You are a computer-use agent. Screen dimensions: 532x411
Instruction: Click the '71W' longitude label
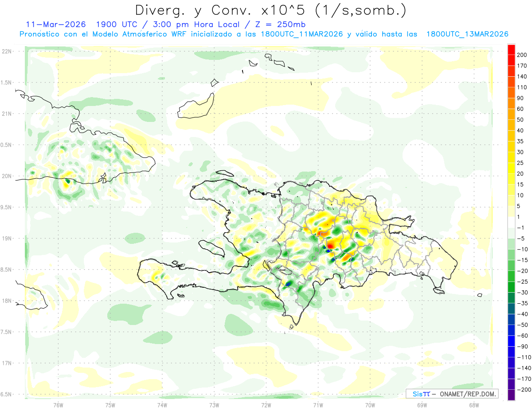(318, 405)
